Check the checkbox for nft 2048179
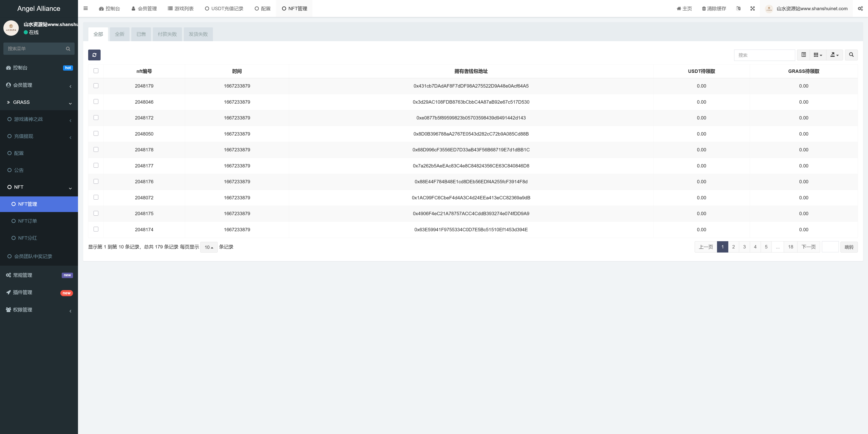Screen dimensions: 868x434 (x=96, y=85)
